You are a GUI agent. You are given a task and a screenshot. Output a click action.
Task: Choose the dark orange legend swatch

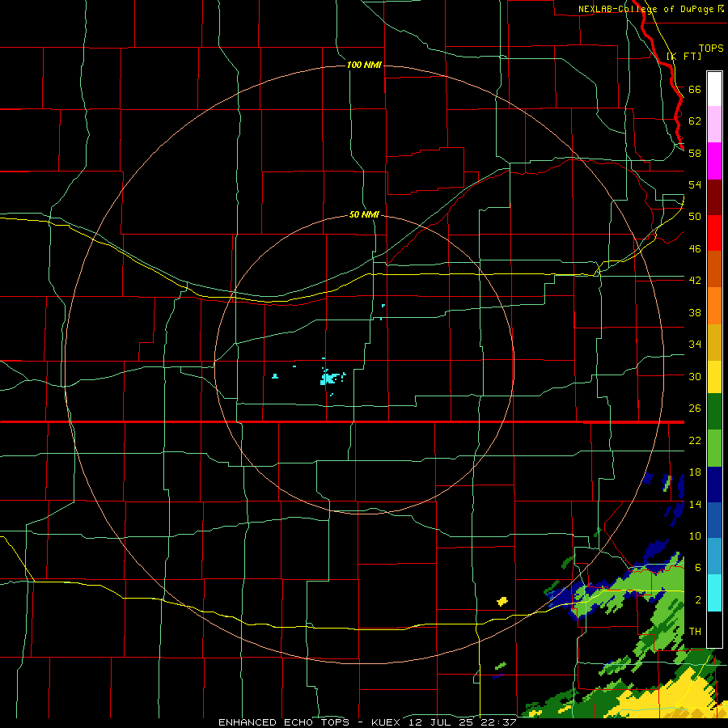[714, 269]
